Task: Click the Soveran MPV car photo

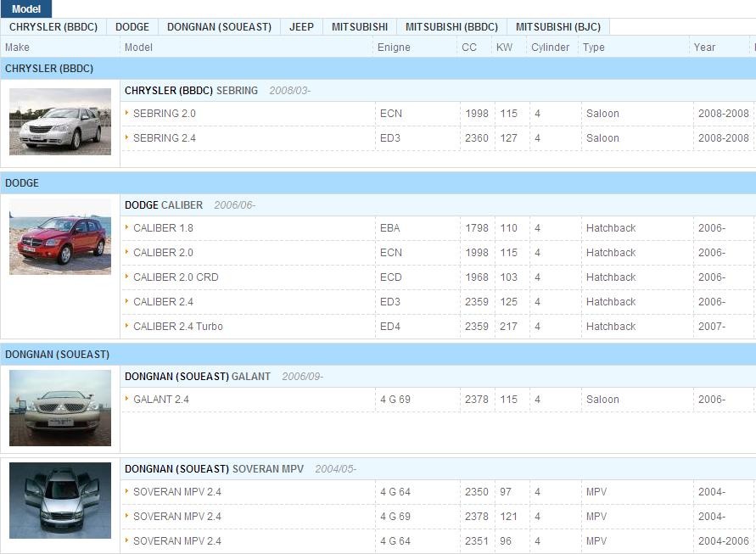Action: (x=60, y=501)
